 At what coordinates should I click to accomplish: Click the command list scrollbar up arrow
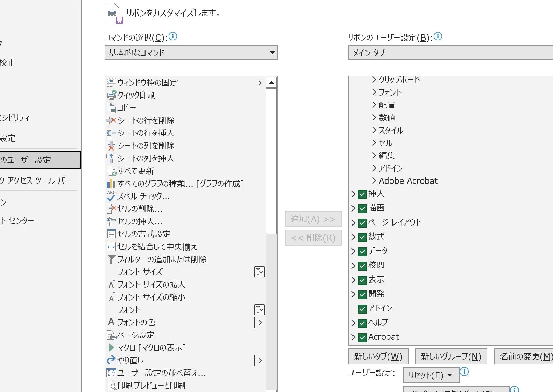point(271,82)
